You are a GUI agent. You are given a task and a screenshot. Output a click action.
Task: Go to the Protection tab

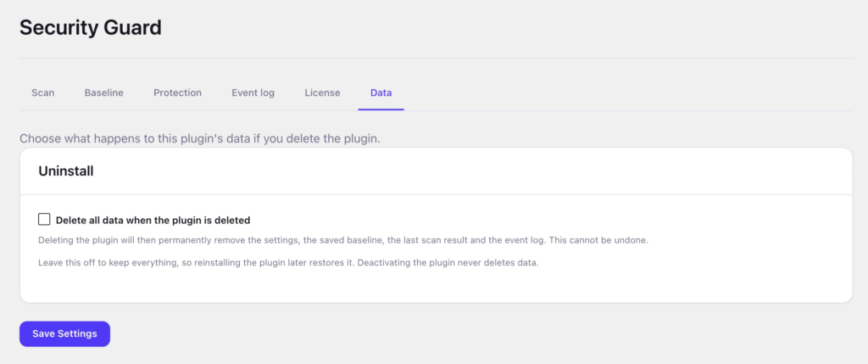[177, 92]
